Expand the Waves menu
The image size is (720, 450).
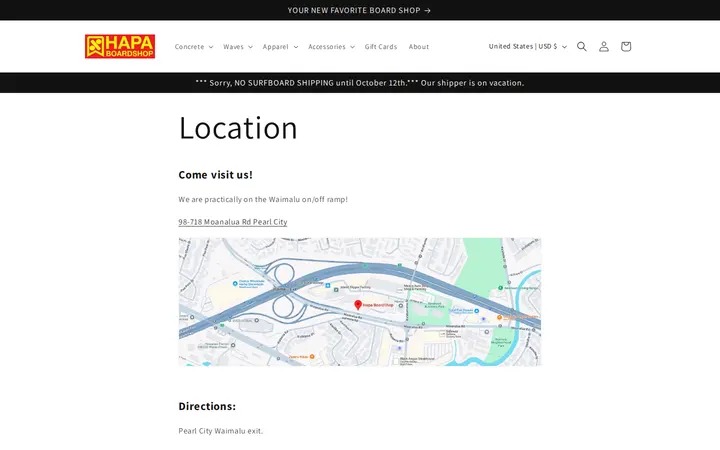(x=238, y=47)
